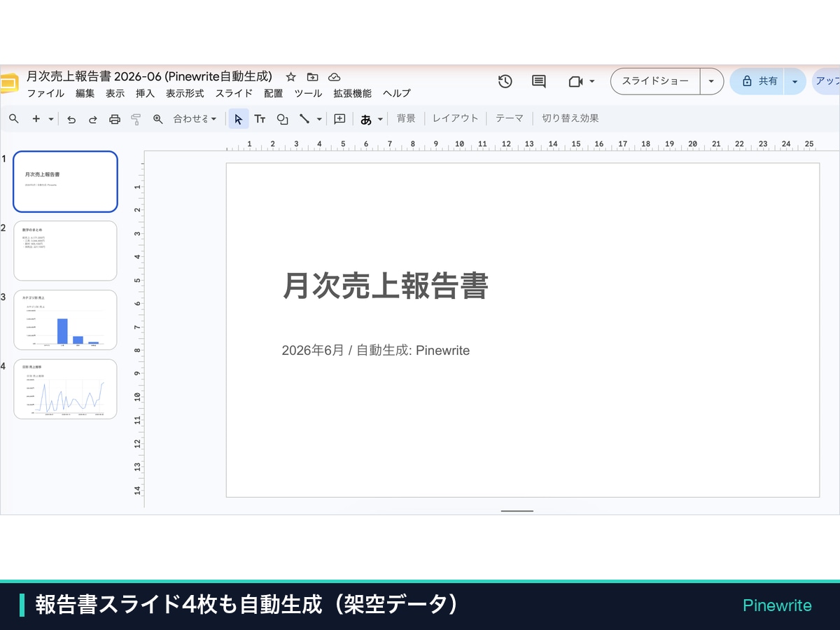Open the zoom level 合わせる dropdown
Screen dimensions: 840x630
tap(195, 119)
